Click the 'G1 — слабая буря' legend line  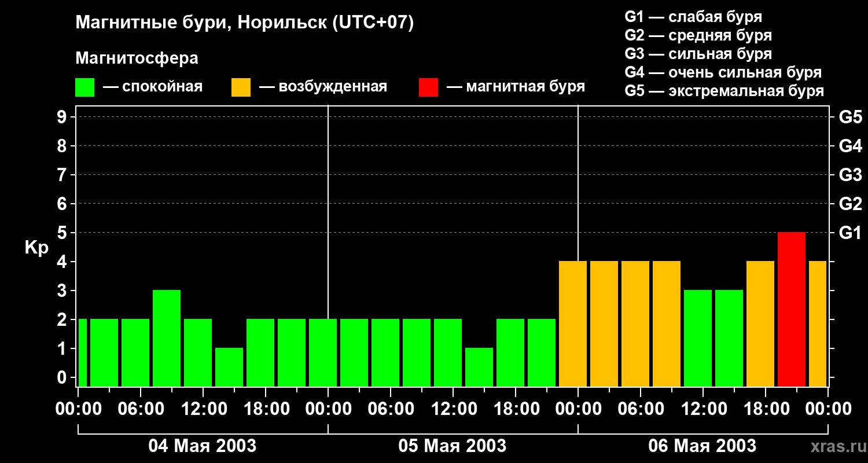click(693, 17)
